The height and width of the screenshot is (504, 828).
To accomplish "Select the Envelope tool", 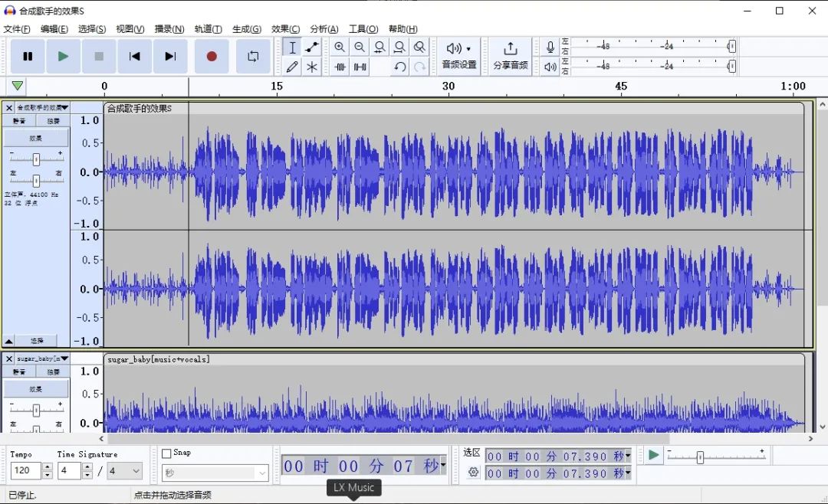I will click(312, 47).
